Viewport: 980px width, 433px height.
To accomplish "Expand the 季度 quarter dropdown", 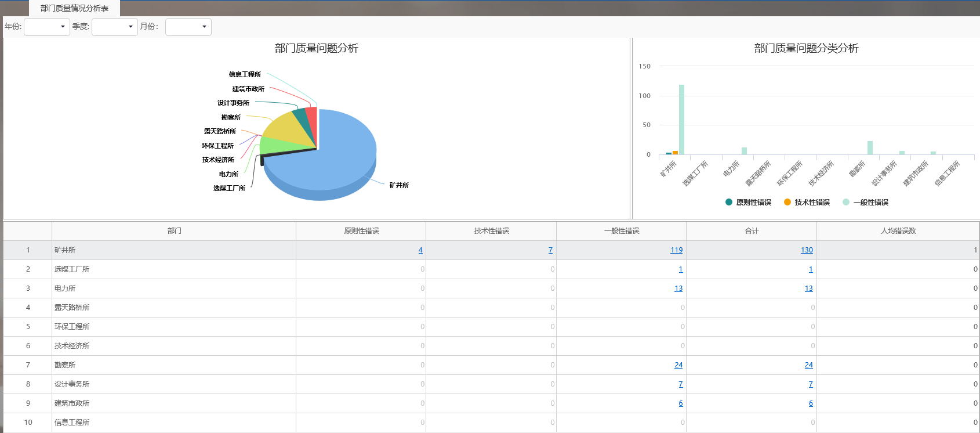I will point(115,27).
